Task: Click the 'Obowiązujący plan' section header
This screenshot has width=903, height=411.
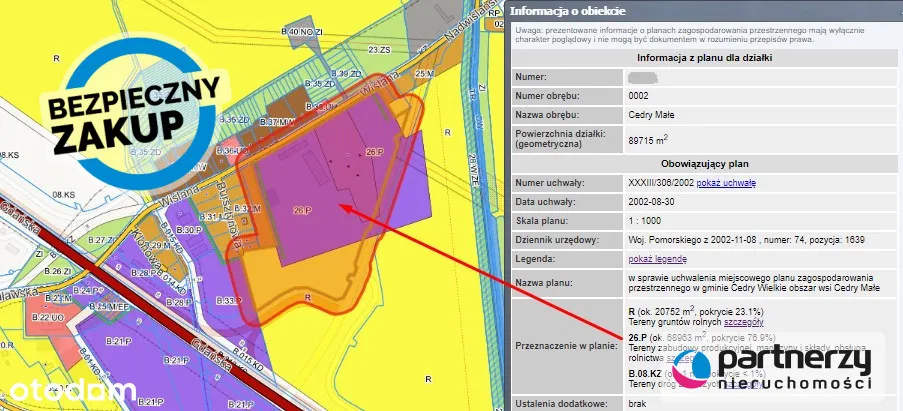Action: (705, 162)
